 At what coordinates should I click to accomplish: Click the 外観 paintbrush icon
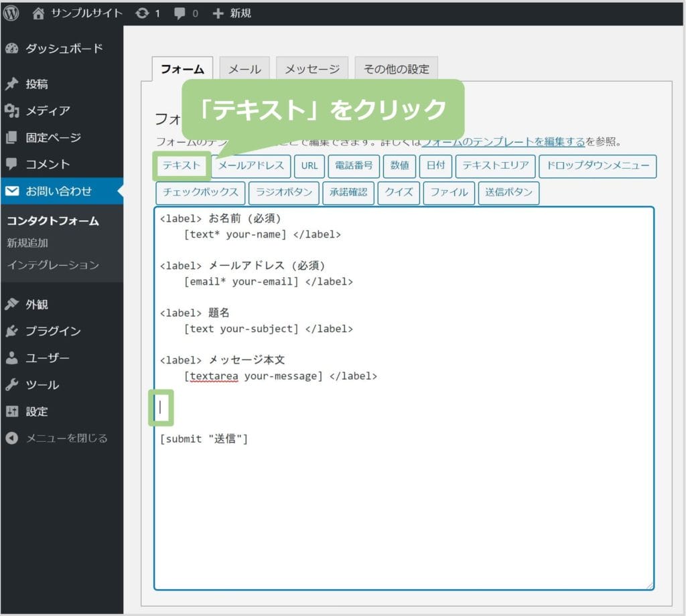(12, 304)
